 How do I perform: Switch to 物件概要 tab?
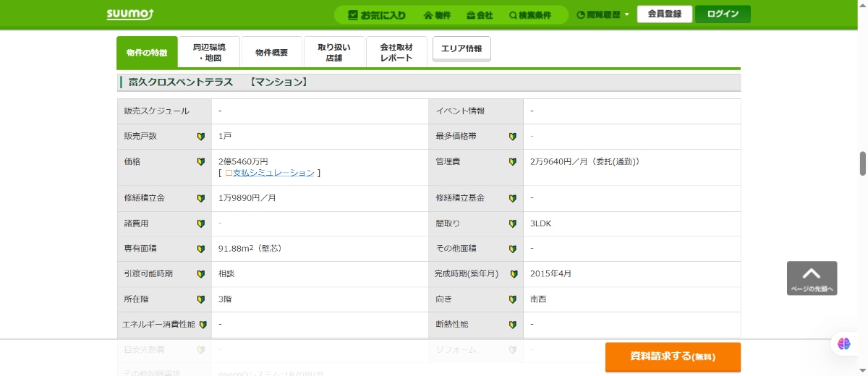(x=271, y=52)
